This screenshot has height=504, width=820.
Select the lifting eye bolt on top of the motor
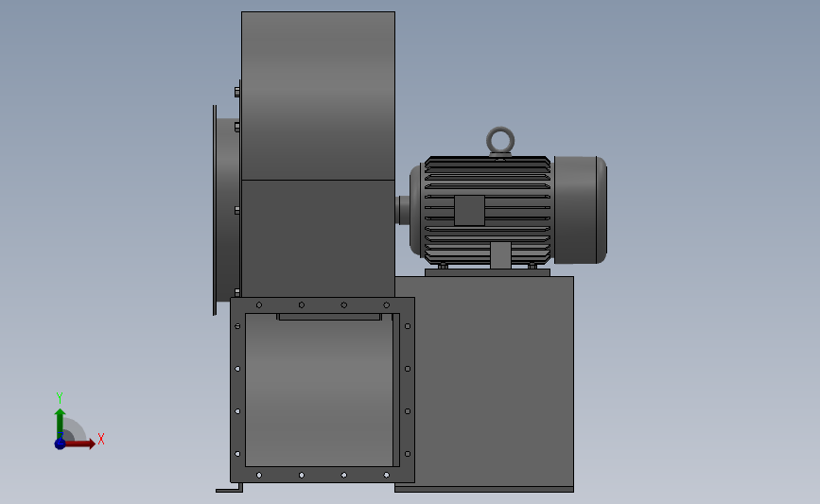(500, 141)
